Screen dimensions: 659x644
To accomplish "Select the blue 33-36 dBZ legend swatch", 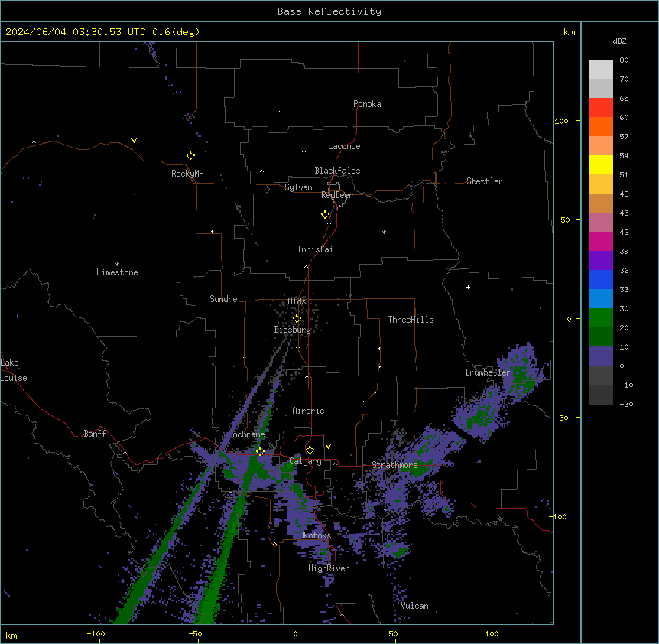I will 601,279.
